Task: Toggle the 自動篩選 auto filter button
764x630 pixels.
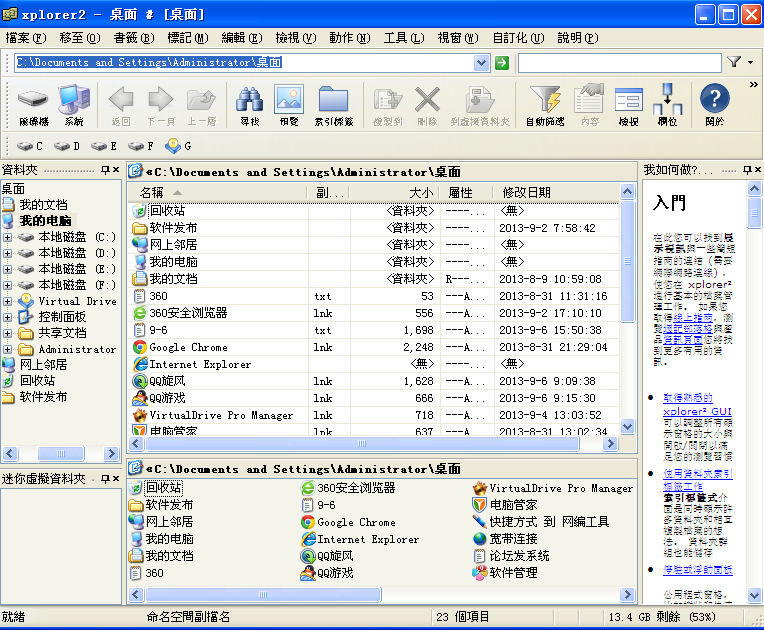Action: point(544,104)
